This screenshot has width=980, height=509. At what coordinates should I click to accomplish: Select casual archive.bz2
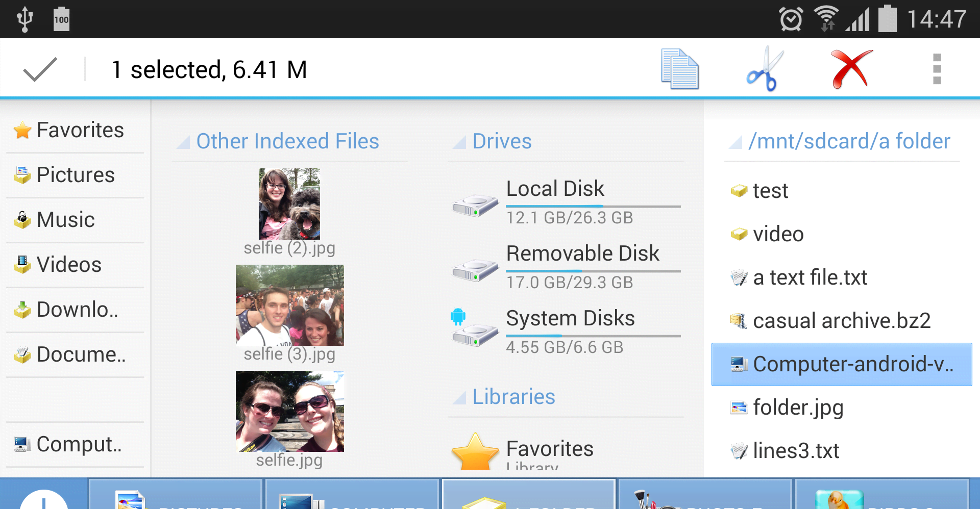(842, 321)
